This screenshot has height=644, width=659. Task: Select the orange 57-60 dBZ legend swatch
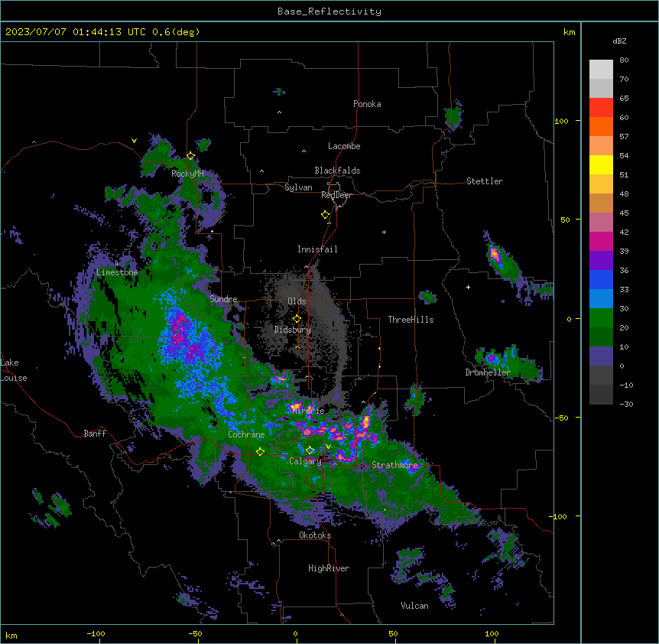click(601, 127)
